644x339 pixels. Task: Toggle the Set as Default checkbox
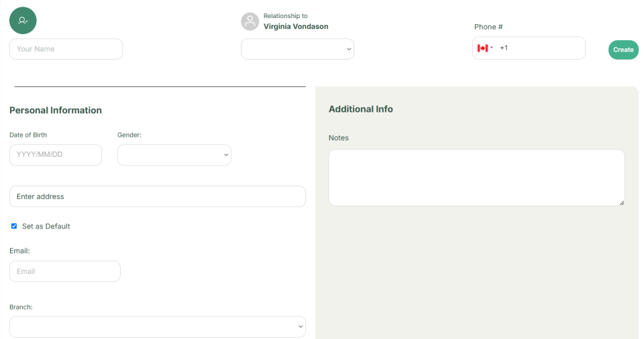(14, 226)
